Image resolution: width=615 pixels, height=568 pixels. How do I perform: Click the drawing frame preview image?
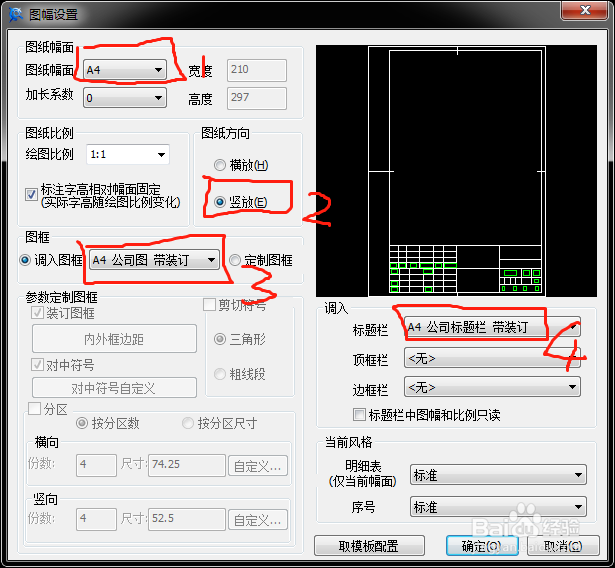pyautogui.click(x=456, y=171)
